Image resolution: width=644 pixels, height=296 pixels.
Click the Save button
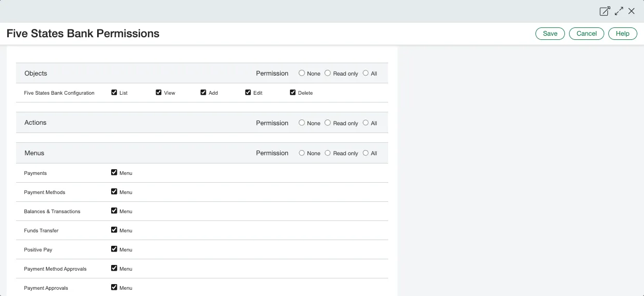[550, 34]
